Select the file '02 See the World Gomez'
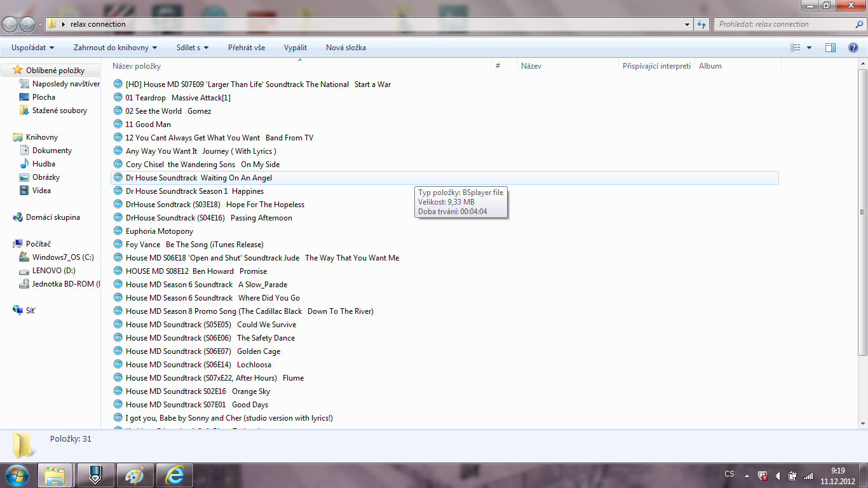 pyautogui.click(x=168, y=111)
